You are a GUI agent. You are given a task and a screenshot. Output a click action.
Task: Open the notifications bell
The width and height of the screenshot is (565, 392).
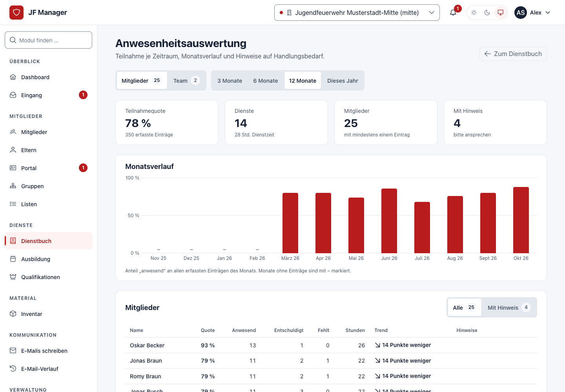pyautogui.click(x=453, y=13)
